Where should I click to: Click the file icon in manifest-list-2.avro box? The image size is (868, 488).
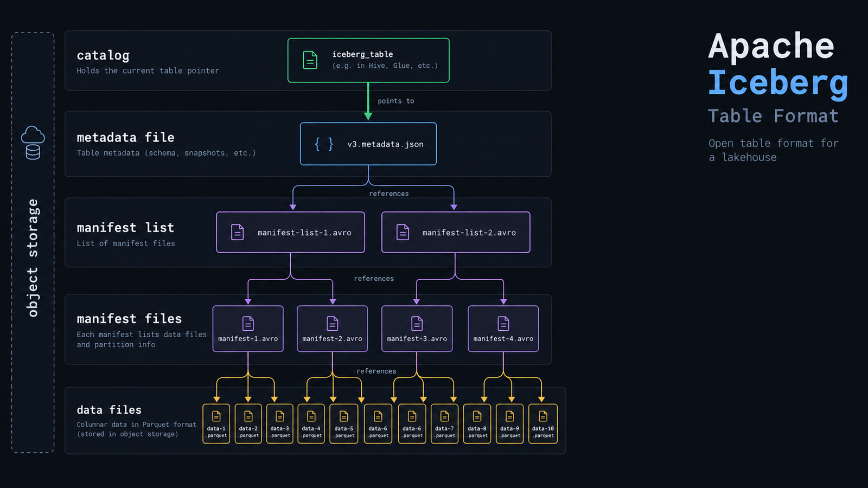click(x=403, y=232)
